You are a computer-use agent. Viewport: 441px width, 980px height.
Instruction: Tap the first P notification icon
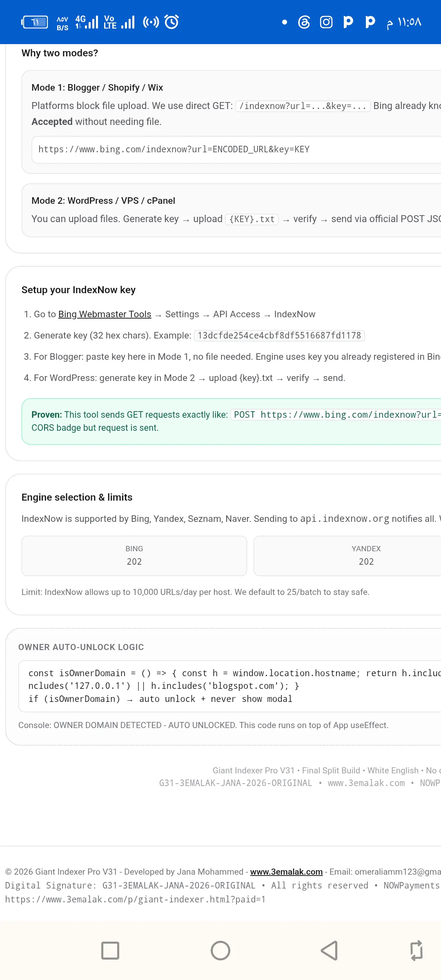coord(348,22)
